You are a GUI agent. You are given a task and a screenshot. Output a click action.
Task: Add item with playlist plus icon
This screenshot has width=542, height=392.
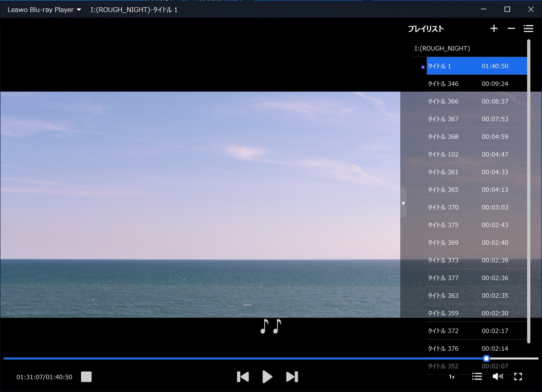point(494,28)
